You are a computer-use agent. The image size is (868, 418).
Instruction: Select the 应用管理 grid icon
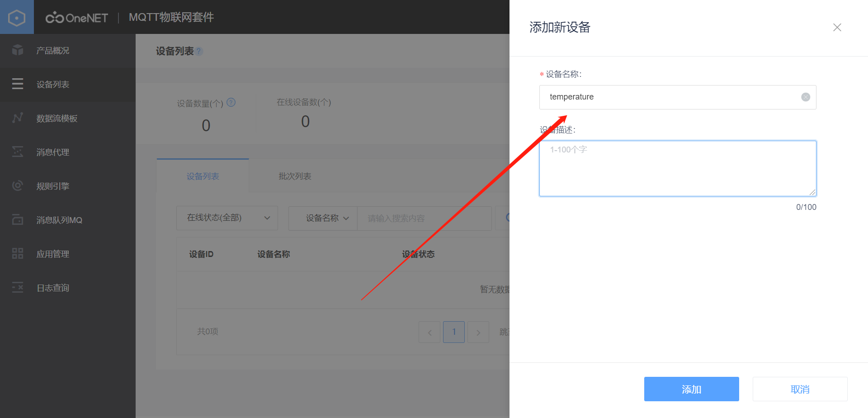tap(17, 253)
